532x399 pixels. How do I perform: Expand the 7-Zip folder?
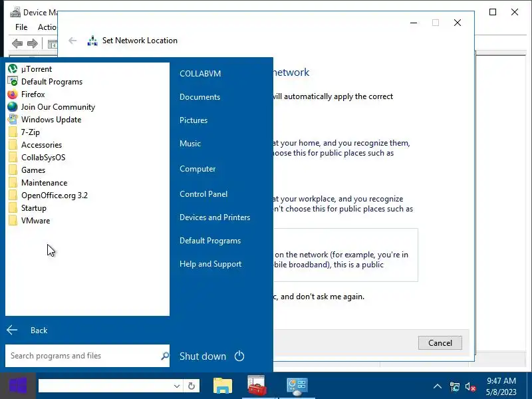(24, 132)
